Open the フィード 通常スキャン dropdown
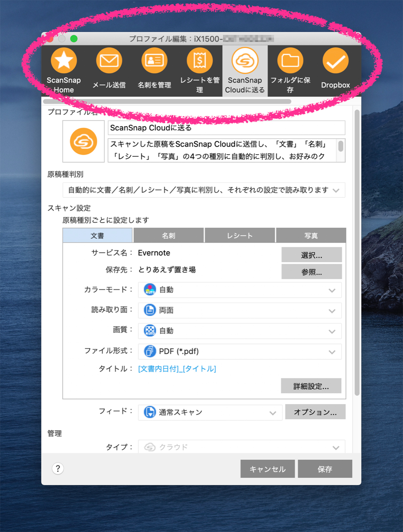Screen dimensions: 403x532 tap(210, 412)
